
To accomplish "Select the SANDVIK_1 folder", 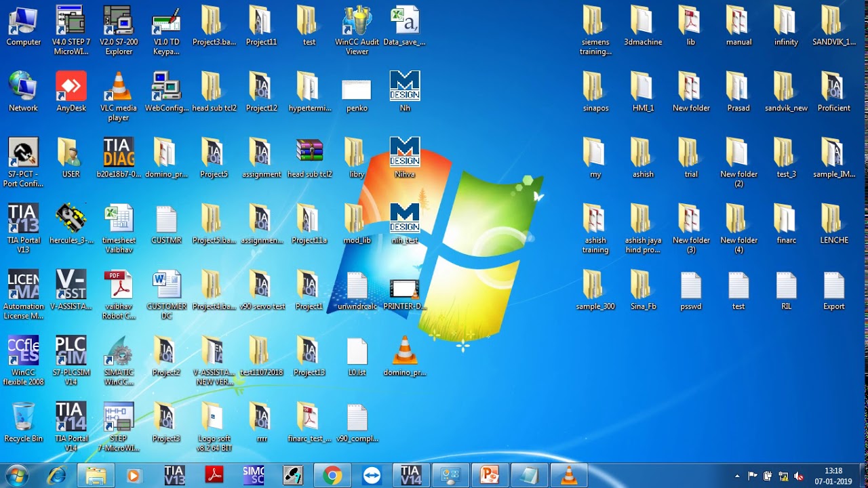I will click(834, 27).
